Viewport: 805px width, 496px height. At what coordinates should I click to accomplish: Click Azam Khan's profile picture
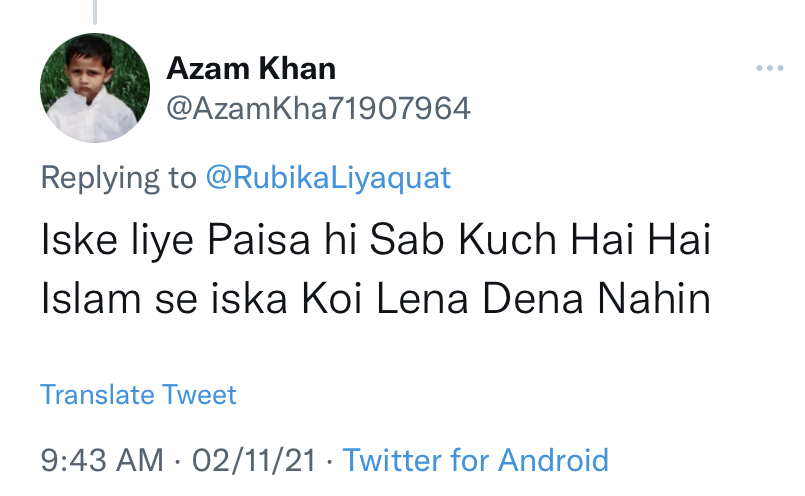87,88
